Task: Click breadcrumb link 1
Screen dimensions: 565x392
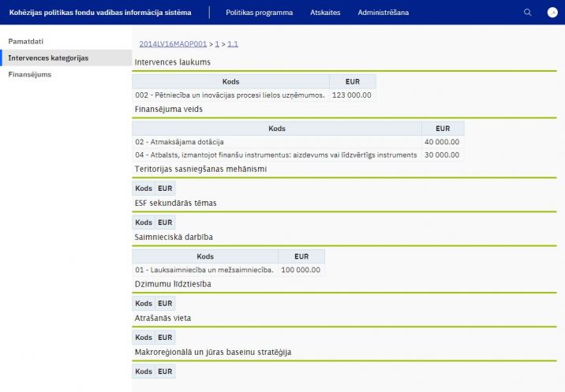Action: (217, 44)
